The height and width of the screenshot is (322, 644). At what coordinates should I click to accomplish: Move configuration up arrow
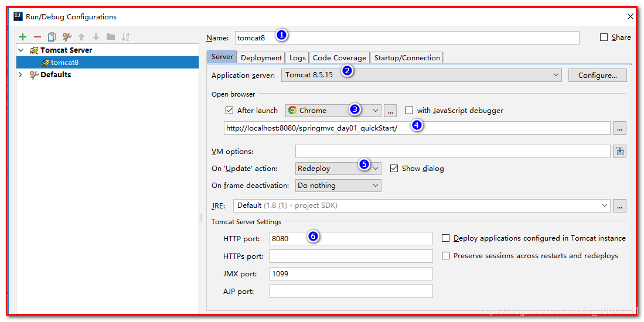click(x=81, y=37)
